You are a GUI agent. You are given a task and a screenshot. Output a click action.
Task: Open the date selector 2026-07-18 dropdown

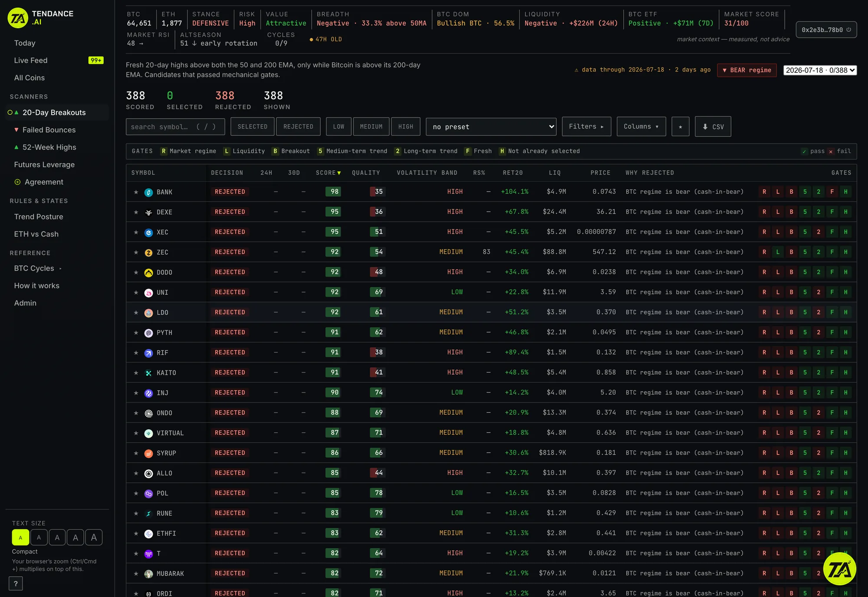pos(820,70)
